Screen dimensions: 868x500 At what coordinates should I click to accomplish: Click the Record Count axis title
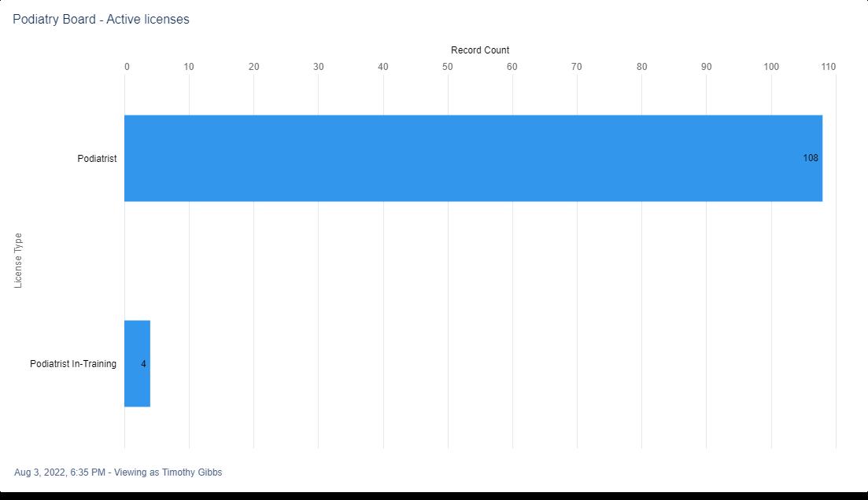point(480,50)
